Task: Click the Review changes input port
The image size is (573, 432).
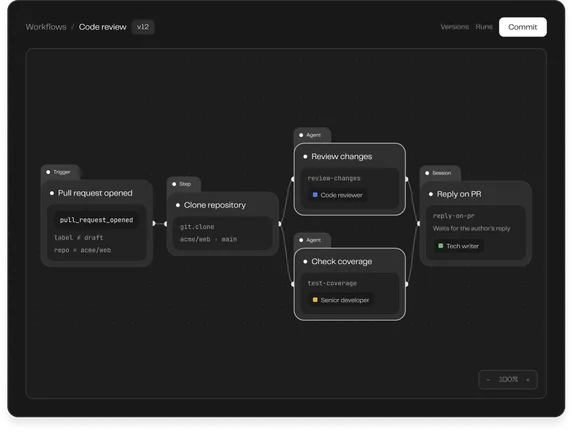Action: 293,179
